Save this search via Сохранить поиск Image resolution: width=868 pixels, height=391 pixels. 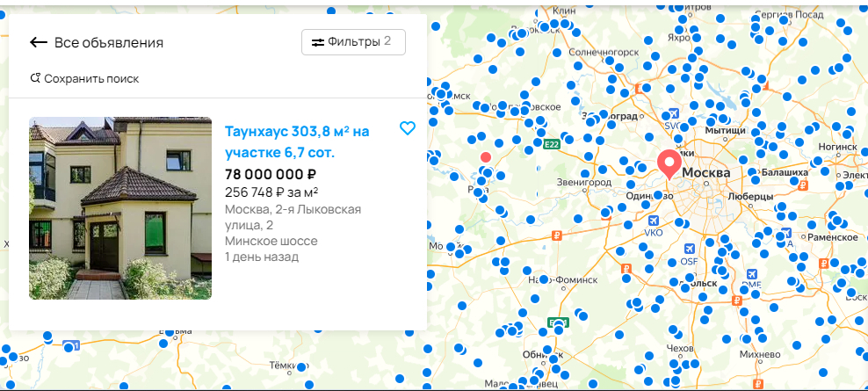click(x=91, y=78)
